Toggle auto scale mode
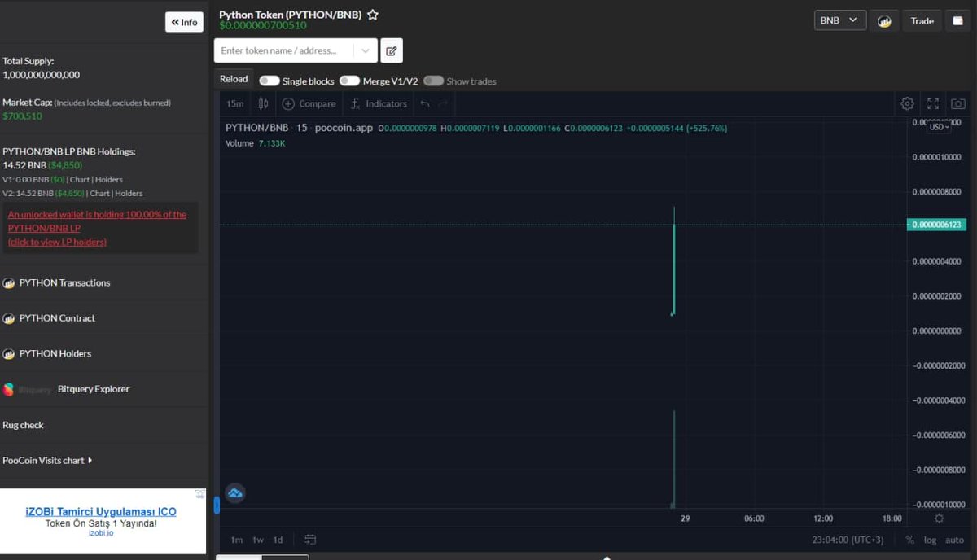The image size is (977, 560). click(954, 540)
